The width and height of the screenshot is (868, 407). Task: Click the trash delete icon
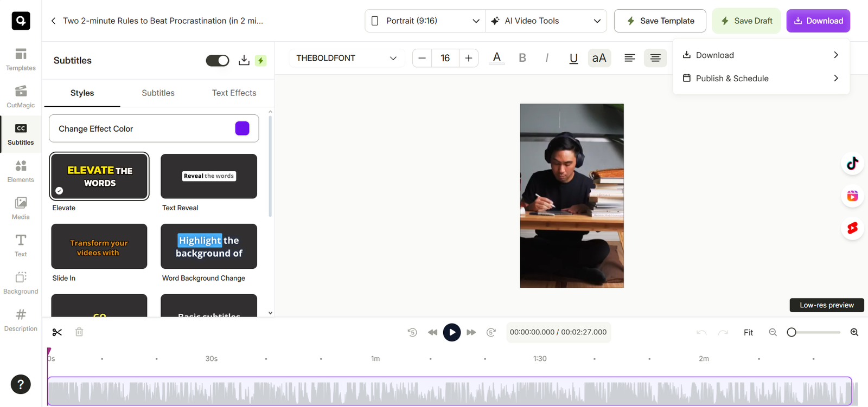pyautogui.click(x=79, y=332)
